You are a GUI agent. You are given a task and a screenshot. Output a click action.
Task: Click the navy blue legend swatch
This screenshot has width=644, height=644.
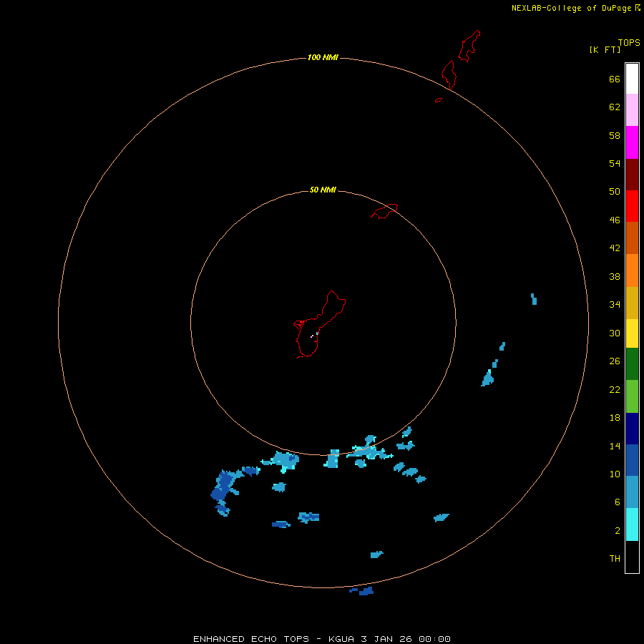pos(632,429)
